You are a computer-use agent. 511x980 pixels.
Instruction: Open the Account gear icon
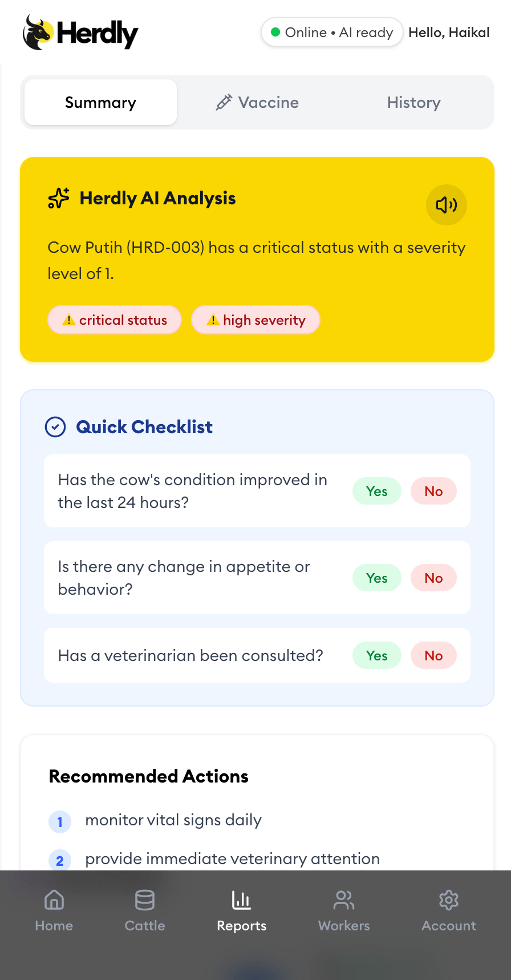click(449, 901)
